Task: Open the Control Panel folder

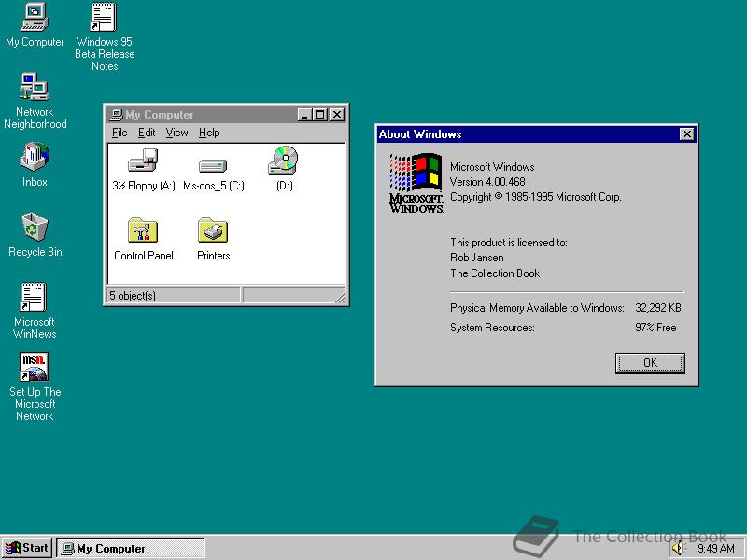Action: coord(143,231)
